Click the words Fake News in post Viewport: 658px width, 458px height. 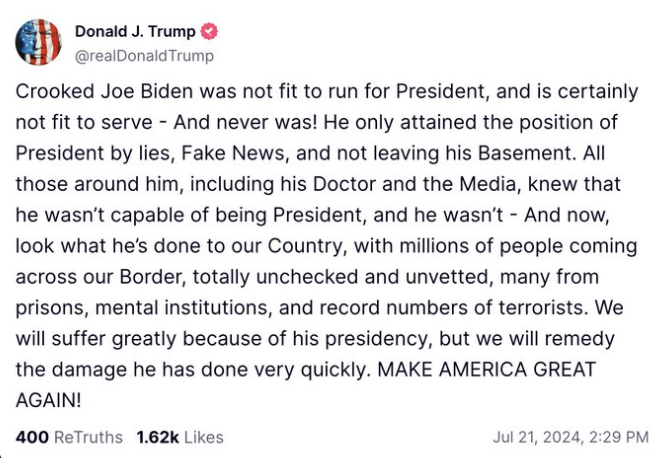tap(233, 153)
